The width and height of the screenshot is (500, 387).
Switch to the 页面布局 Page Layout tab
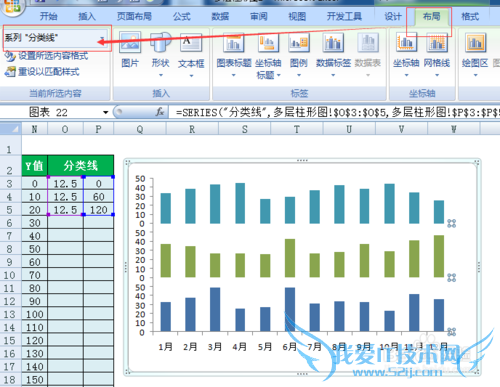(x=134, y=16)
